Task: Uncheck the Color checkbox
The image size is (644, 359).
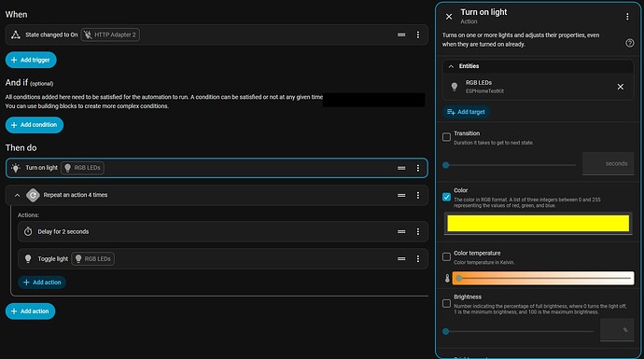Action: pyautogui.click(x=446, y=197)
